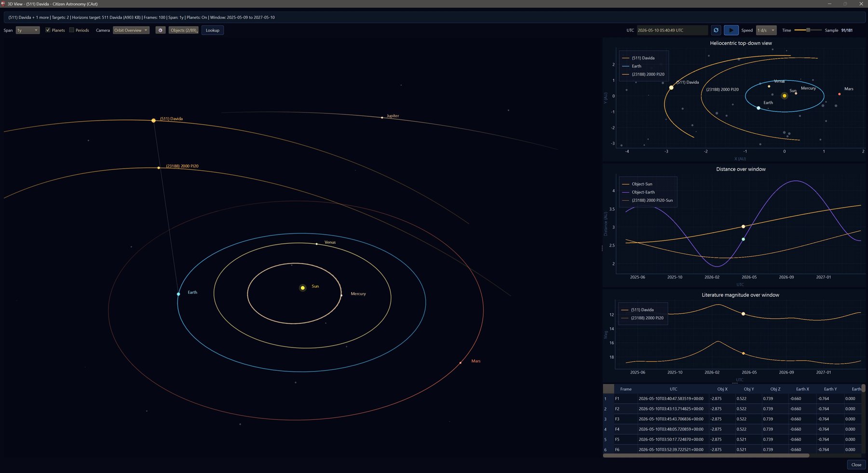Click the Sun point in heliocentric top-down view
The height and width of the screenshot is (473, 868).
coord(785,96)
